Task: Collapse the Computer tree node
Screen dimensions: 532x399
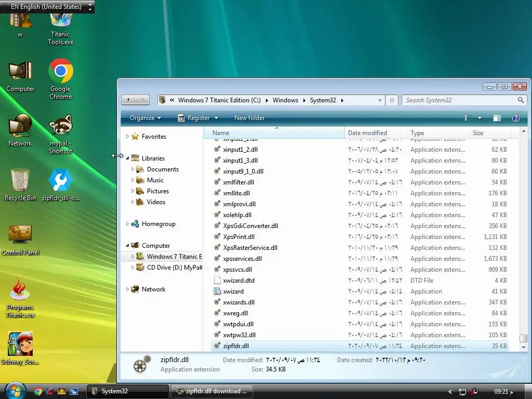Action: point(127,245)
